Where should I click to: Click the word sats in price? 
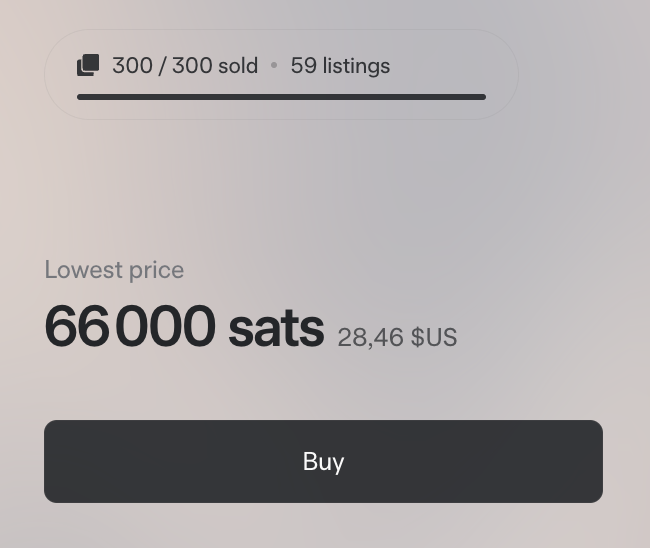(x=276, y=330)
